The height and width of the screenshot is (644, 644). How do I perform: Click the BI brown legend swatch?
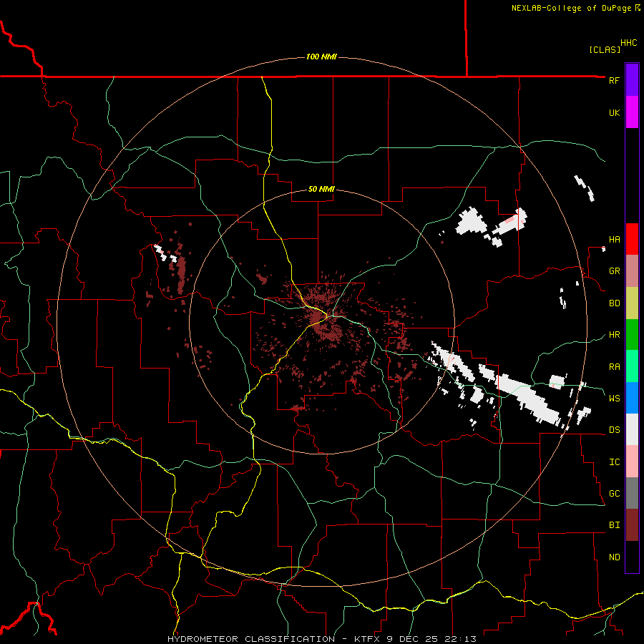point(632,525)
